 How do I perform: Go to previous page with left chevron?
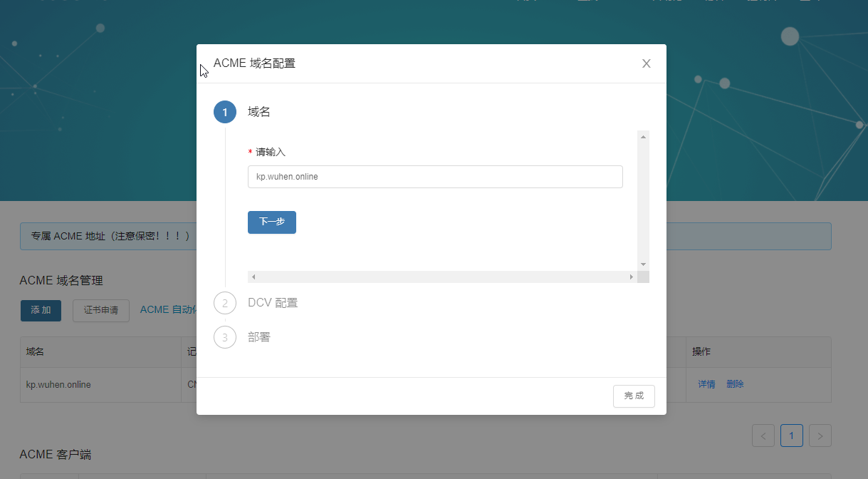[x=763, y=436]
